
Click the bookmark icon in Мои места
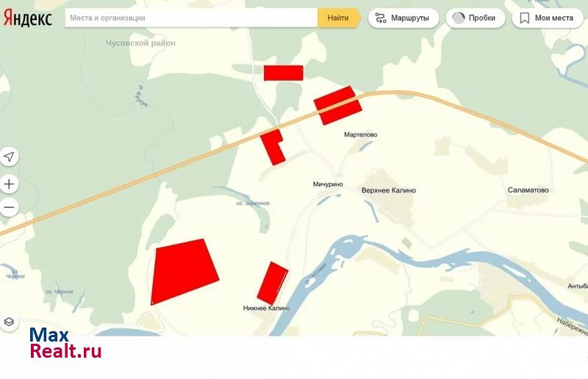(x=525, y=18)
